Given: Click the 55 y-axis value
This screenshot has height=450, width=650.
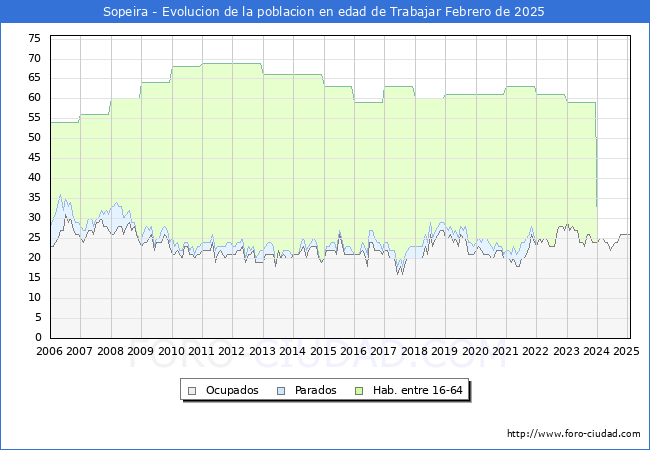Looking at the screenshot, I should pos(34,117).
